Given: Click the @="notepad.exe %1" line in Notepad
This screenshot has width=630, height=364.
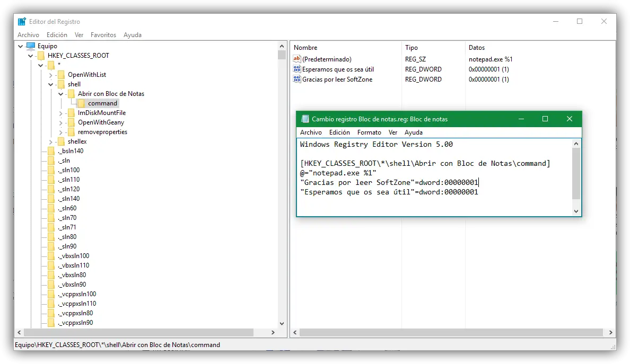Looking at the screenshot, I should (x=338, y=173).
